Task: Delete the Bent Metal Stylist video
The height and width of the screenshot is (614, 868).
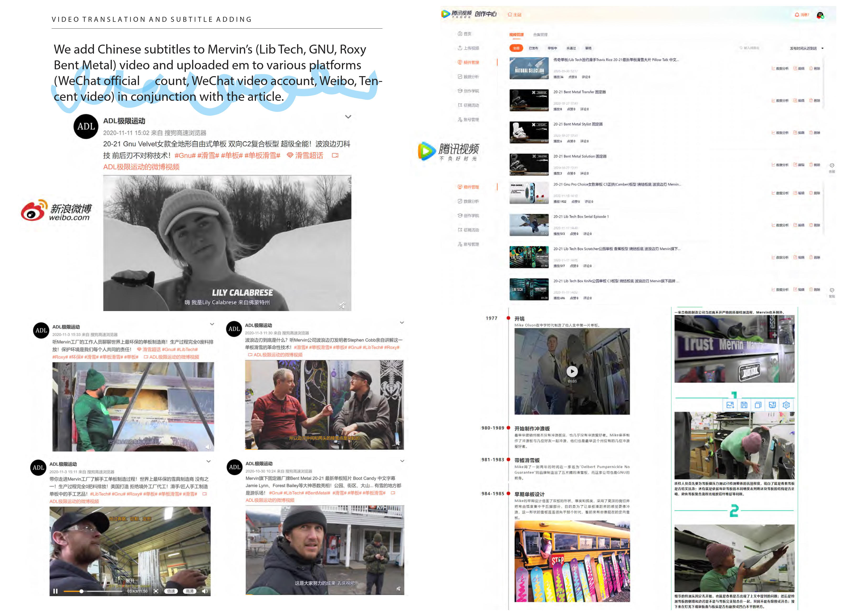Action: (x=815, y=133)
